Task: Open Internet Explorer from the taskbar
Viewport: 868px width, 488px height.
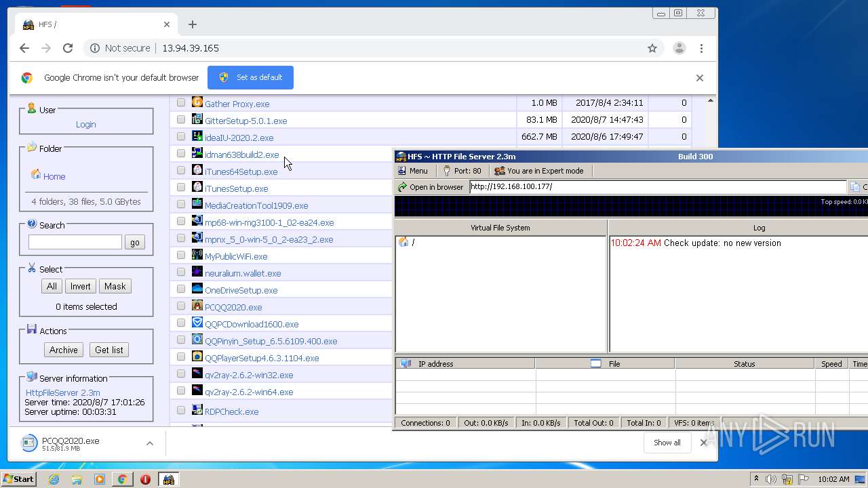Action: point(54,479)
